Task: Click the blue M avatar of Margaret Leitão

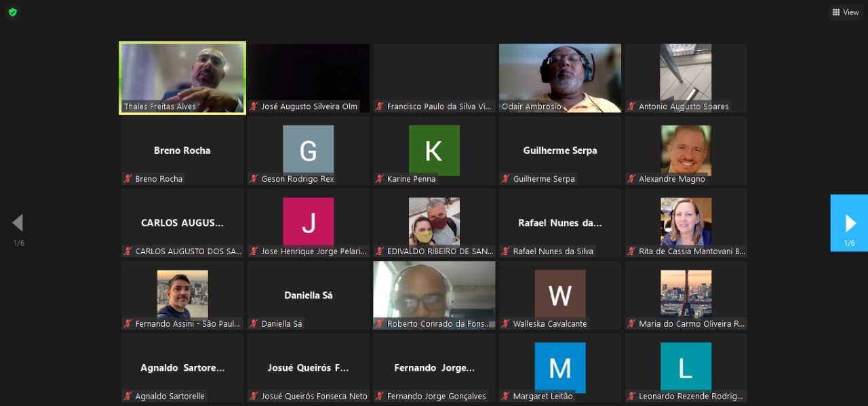Action: pyautogui.click(x=560, y=367)
